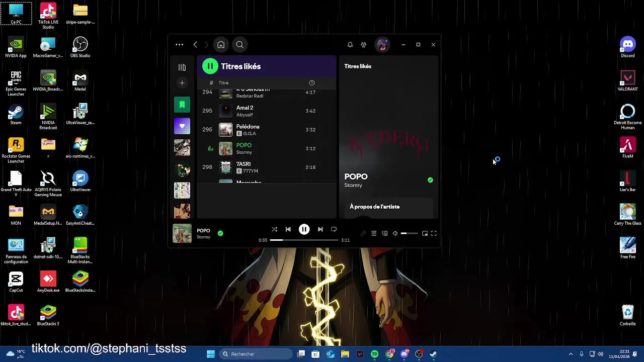Image resolution: width=644 pixels, height=362 pixels.
Task: Toggle repeat mode
Action: click(334, 229)
